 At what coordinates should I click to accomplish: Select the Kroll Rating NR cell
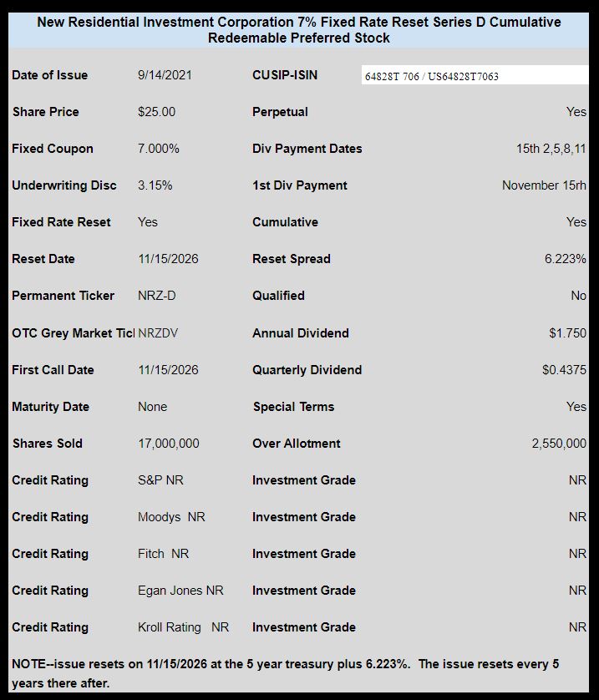(184, 627)
